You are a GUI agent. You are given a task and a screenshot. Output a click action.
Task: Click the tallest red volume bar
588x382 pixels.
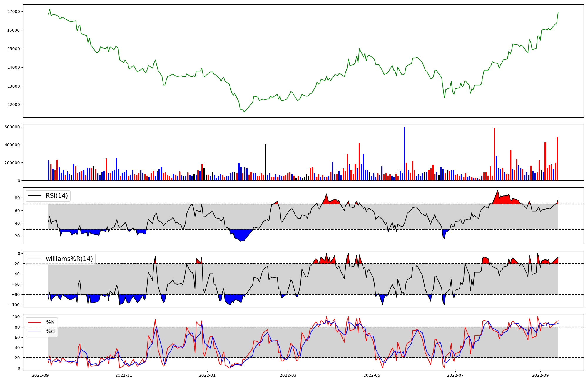(x=494, y=154)
